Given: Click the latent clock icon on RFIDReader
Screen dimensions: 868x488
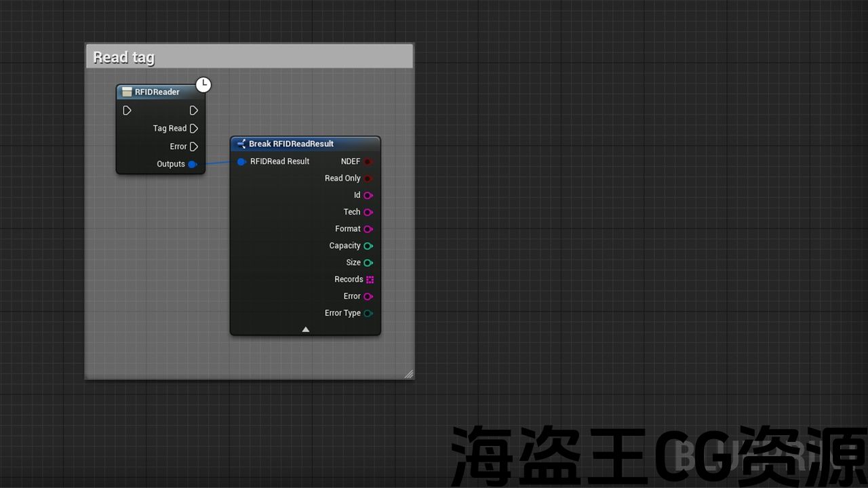Looking at the screenshot, I should click(203, 85).
